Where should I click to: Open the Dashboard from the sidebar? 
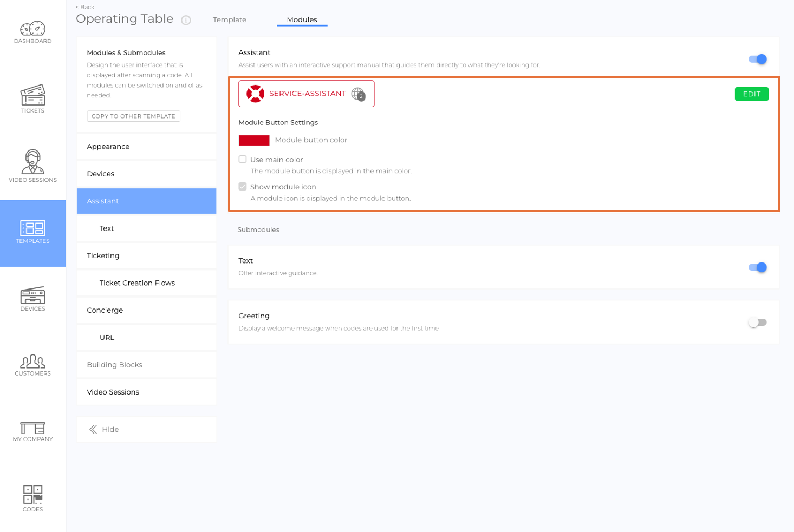pos(32,31)
